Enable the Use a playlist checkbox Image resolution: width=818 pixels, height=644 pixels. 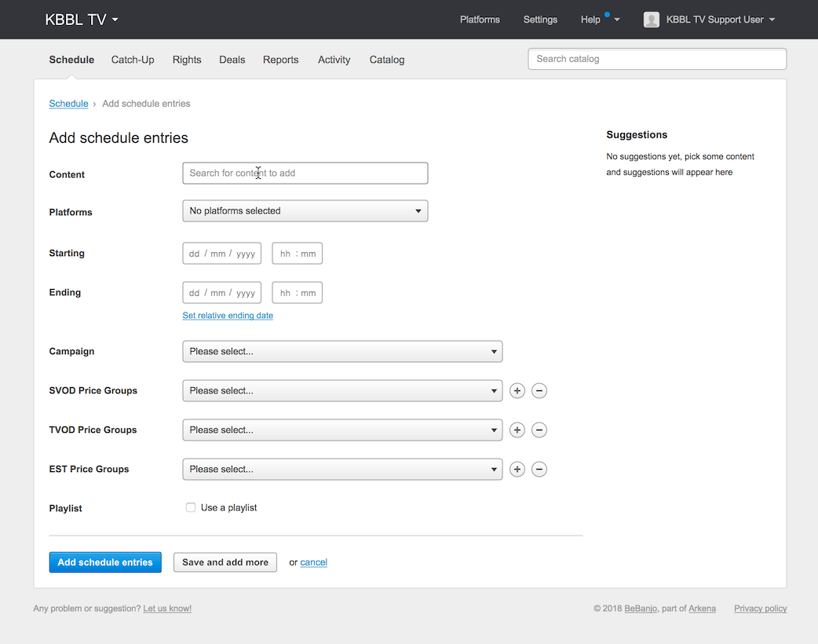(191, 507)
